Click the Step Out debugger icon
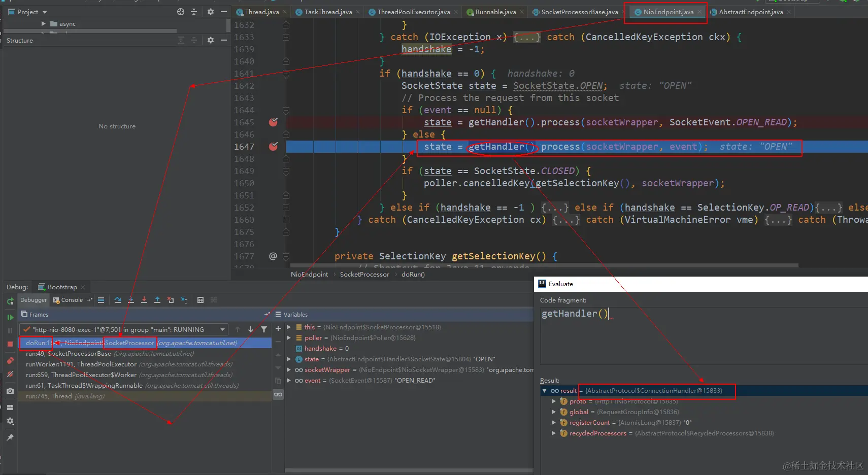Image resolution: width=868 pixels, height=475 pixels. [x=157, y=300]
